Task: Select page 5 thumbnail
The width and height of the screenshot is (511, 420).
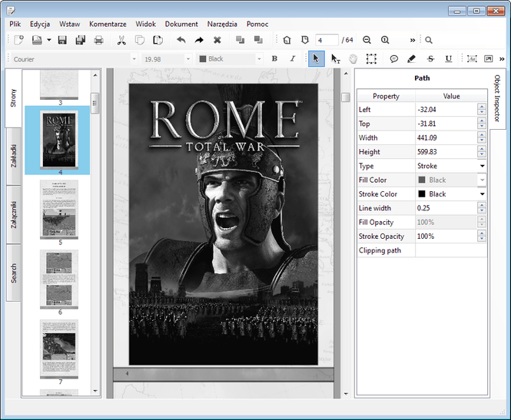Action: point(59,210)
